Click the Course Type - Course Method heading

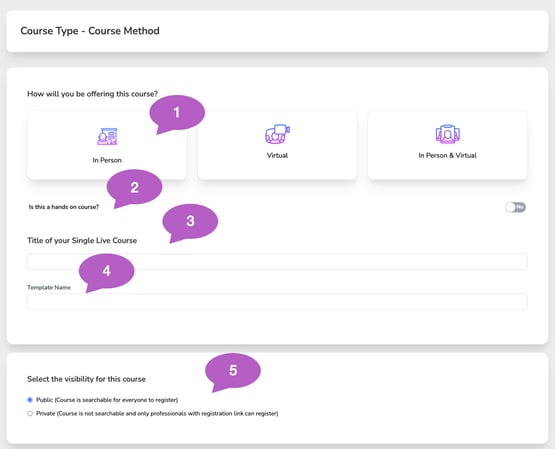[90, 31]
